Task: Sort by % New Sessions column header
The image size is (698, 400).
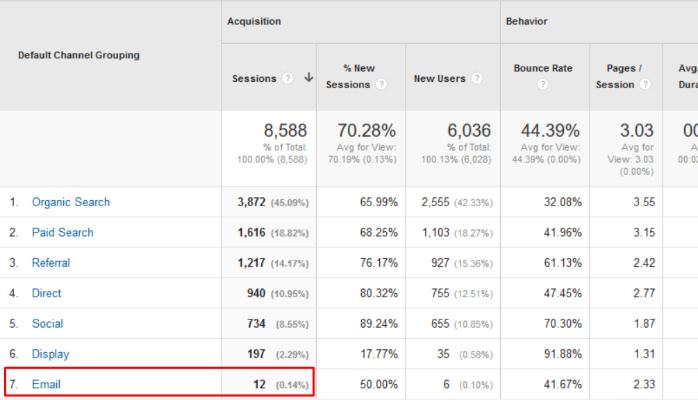Action: point(353,77)
